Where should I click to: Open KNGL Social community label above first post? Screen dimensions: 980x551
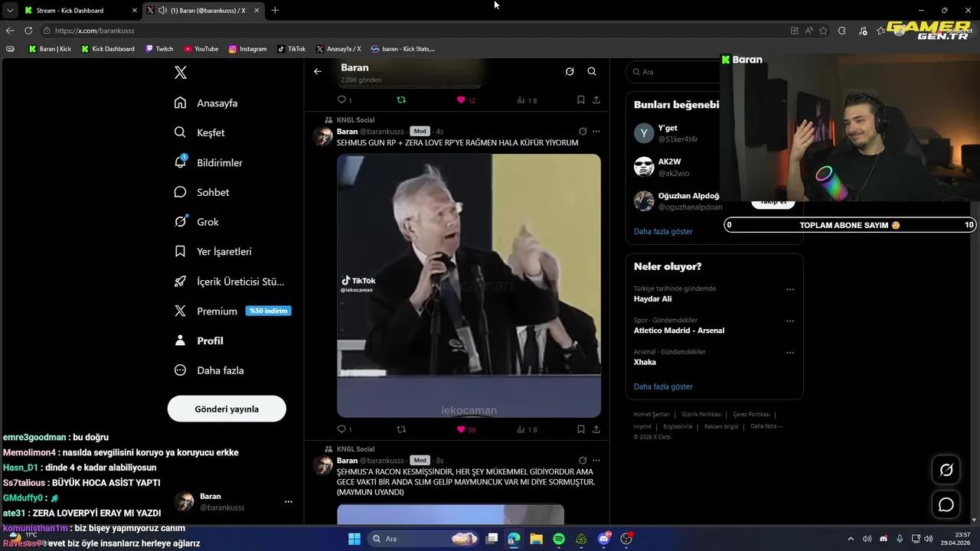[x=354, y=120]
